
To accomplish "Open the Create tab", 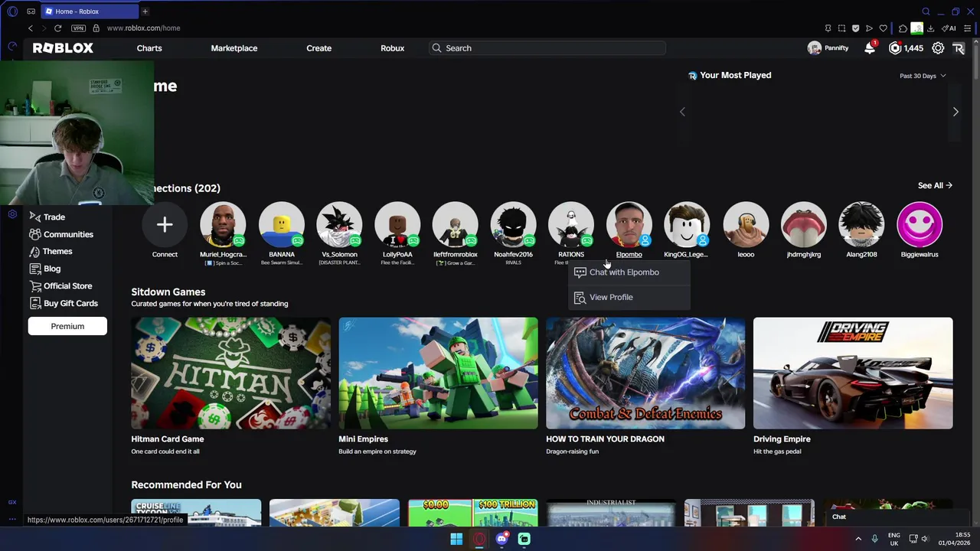I will pyautogui.click(x=319, y=48).
